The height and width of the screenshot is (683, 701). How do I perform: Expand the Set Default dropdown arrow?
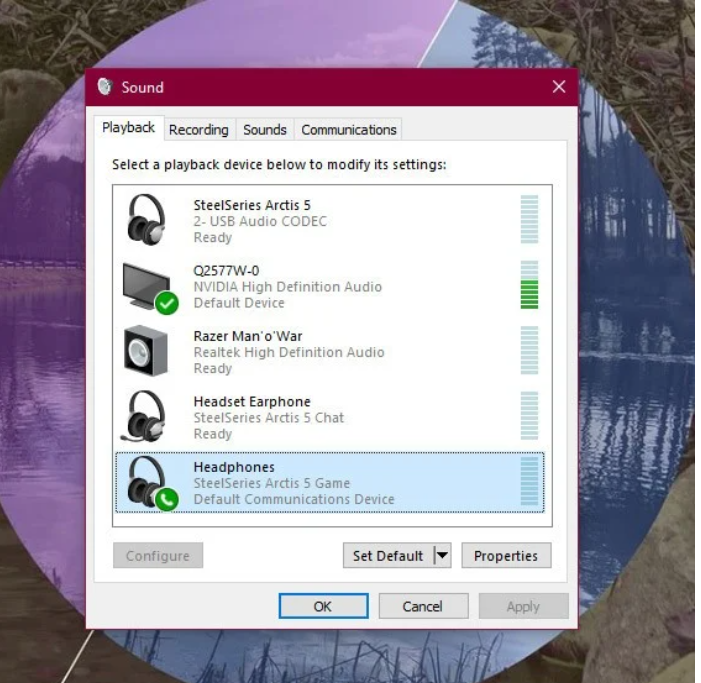point(443,556)
